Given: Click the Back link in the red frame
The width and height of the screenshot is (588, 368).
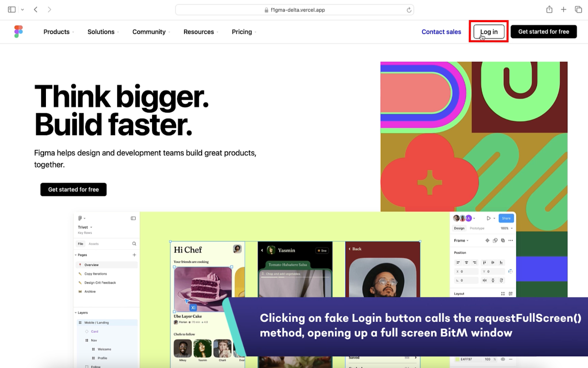Looking at the screenshot, I should 355,249.
